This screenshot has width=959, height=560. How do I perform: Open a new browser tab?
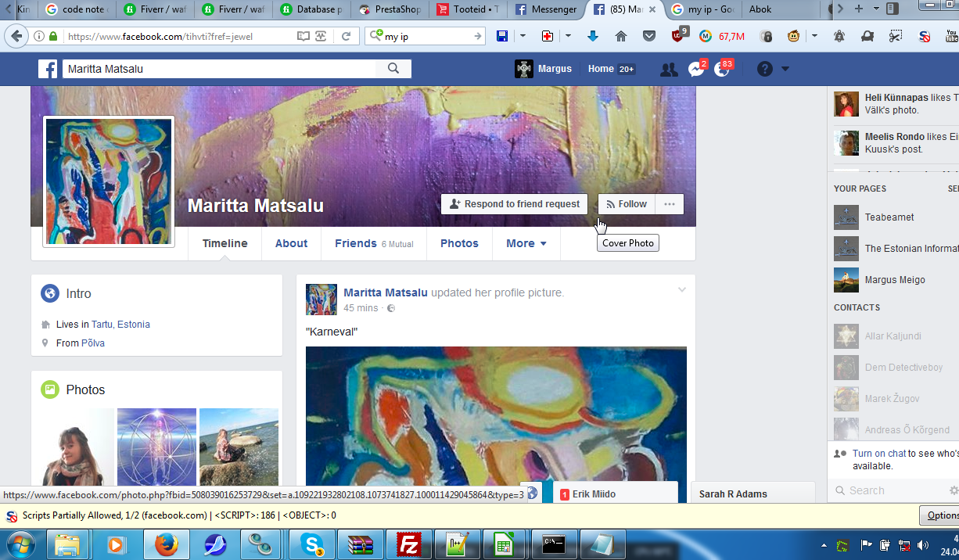coord(859,9)
